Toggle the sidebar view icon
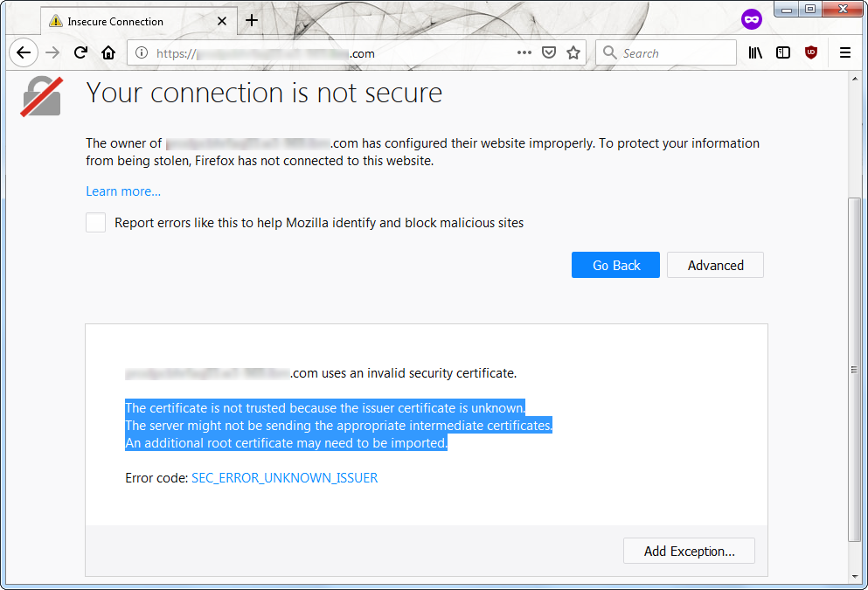This screenshot has height=590, width=868. (x=783, y=52)
